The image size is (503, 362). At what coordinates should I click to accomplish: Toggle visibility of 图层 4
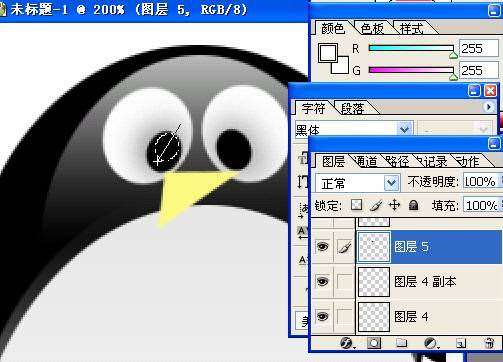pos(322,316)
